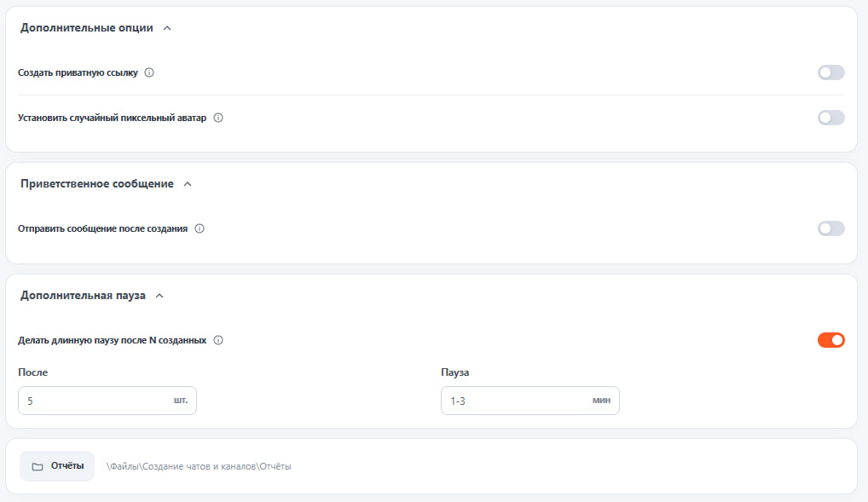
Task: Open the Отчёты reports button
Action: tap(57, 466)
